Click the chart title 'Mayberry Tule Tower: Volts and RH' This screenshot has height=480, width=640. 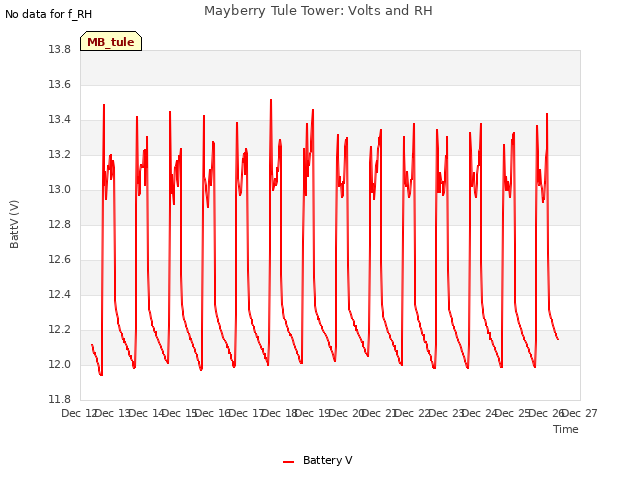pos(318,11)
